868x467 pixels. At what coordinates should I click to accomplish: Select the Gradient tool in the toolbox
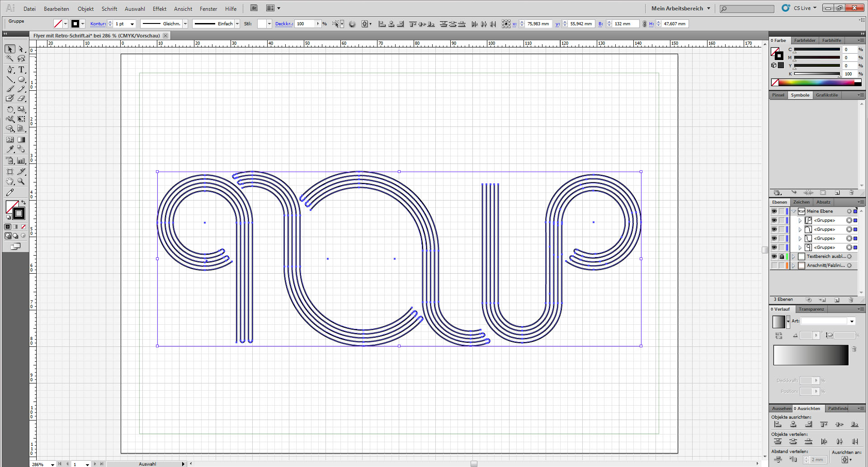tap(21, 140)
